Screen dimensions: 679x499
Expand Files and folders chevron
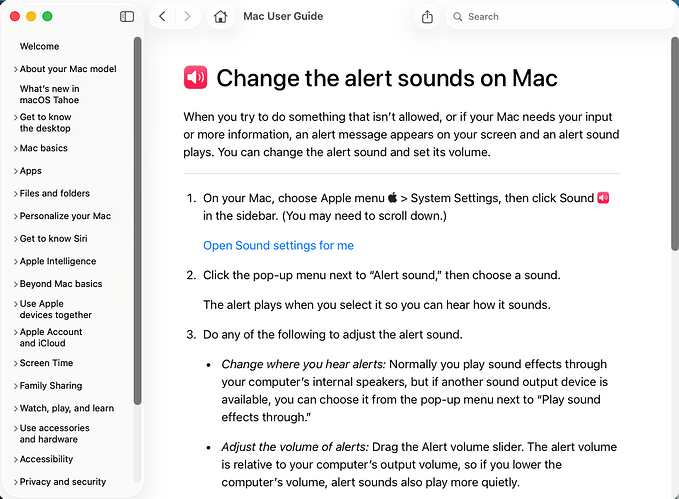point(16,194)
